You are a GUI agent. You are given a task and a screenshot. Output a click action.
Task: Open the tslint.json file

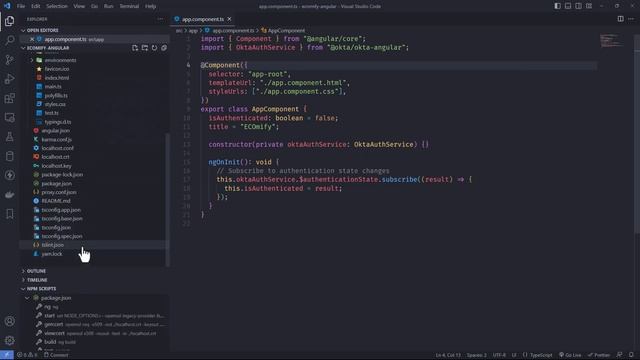(x=53, y=245)
